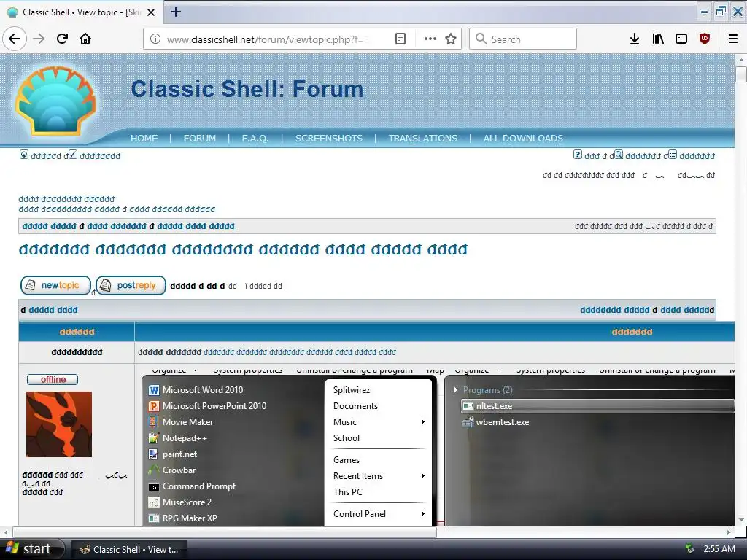747x560 pixels.
Task: Click the system tray icon near clock
Action: 689,549
